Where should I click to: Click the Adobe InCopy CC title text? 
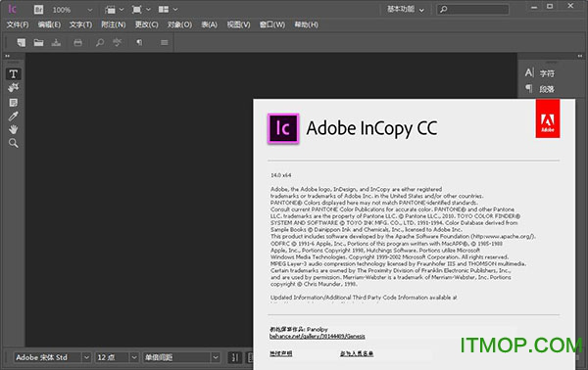click(x=371, y=128)
